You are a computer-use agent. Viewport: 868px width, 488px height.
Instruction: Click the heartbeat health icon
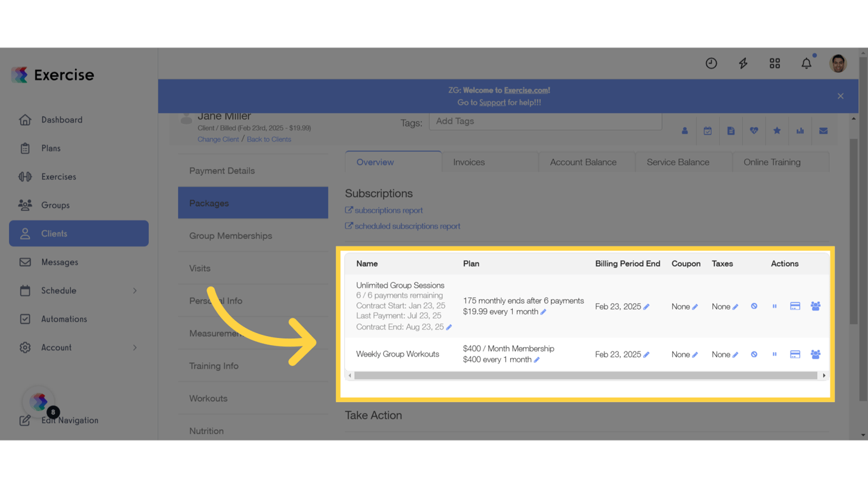coord(754,131)
